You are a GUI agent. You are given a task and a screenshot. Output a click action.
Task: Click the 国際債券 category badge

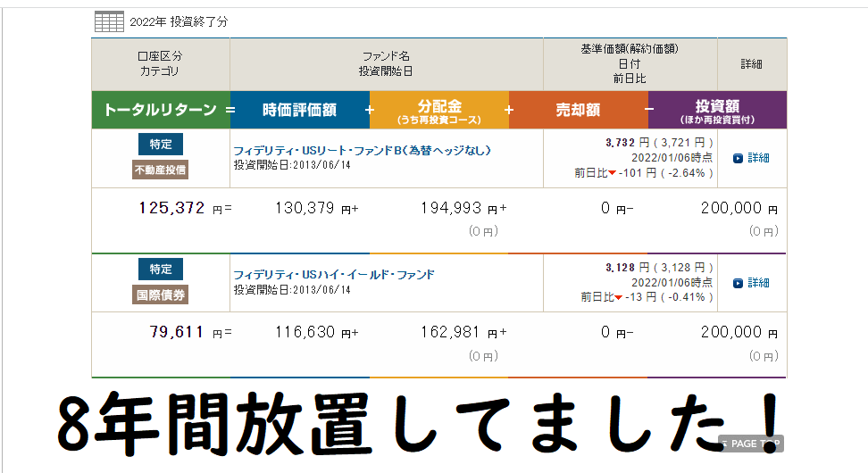161,295
